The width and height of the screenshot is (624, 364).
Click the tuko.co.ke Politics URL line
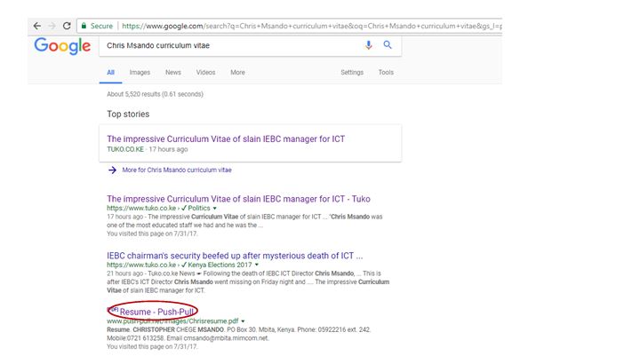pyautogui.click(x=158, y=209)
